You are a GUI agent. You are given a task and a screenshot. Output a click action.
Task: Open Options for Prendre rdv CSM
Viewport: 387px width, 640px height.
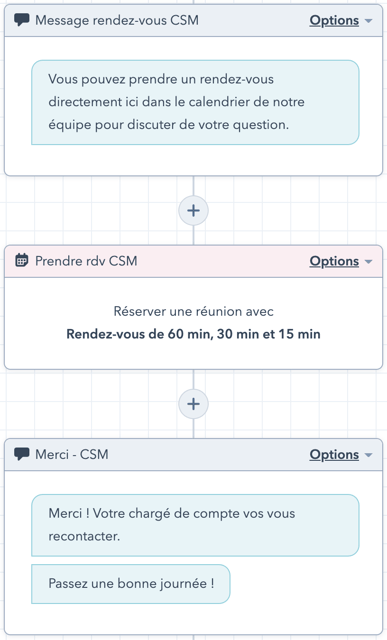[x=334, y=261]
